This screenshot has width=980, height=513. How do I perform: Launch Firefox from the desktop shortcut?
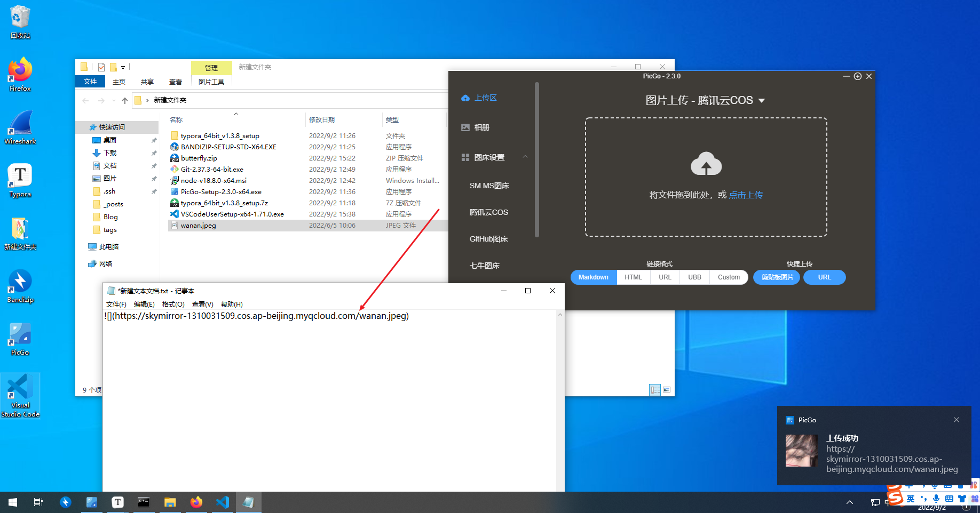(20, 75)
